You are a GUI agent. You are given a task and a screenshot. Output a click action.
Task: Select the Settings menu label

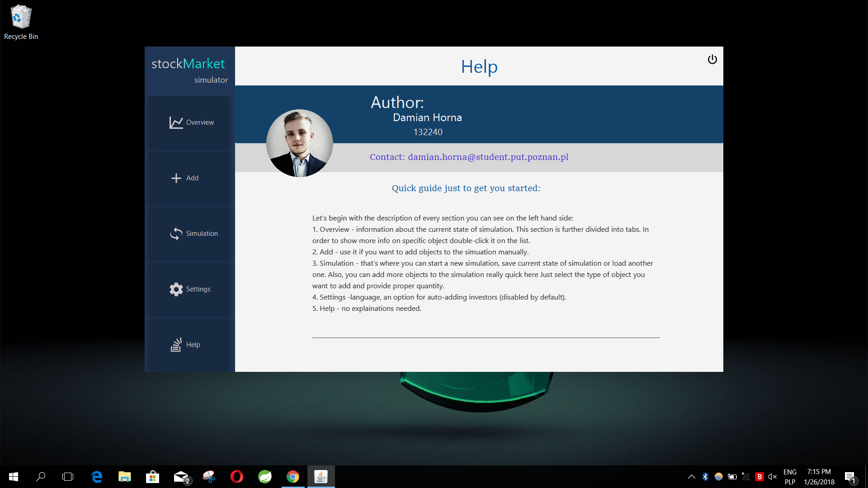198,289
